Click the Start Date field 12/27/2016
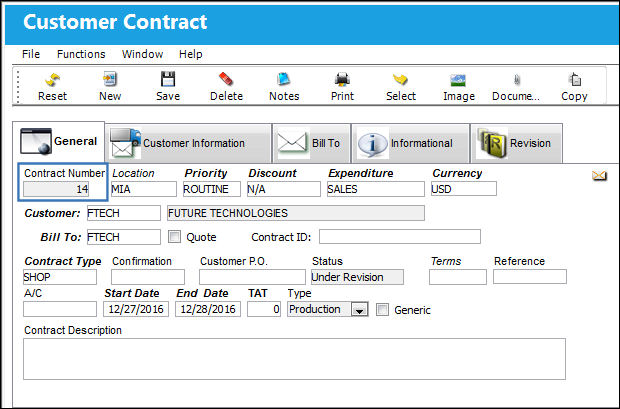 click(136, 309)
